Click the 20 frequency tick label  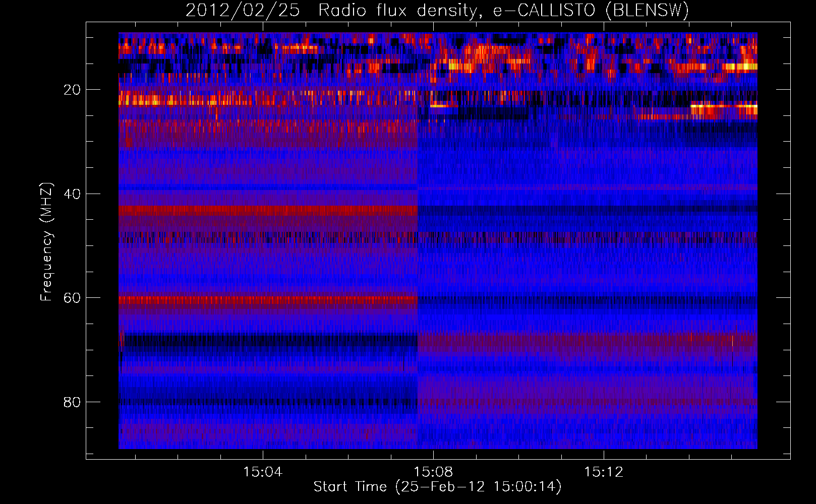72,90
